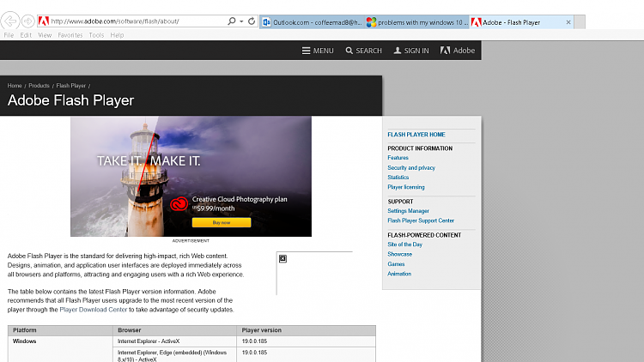Go forward with the browser forward arrow
The image size is (644, 362).
[x=28, y=21]
